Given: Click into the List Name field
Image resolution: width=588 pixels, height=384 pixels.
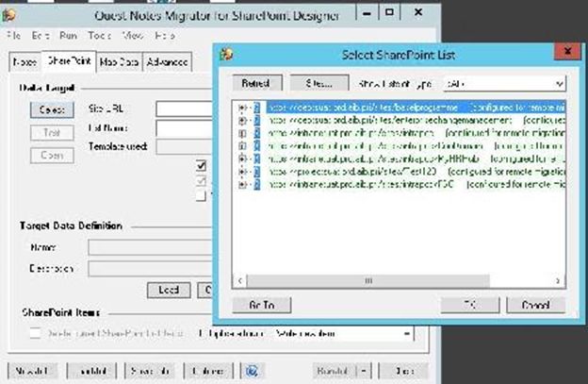Looking at the screenshot, I should pyautogui.click(x=185, y=128).
